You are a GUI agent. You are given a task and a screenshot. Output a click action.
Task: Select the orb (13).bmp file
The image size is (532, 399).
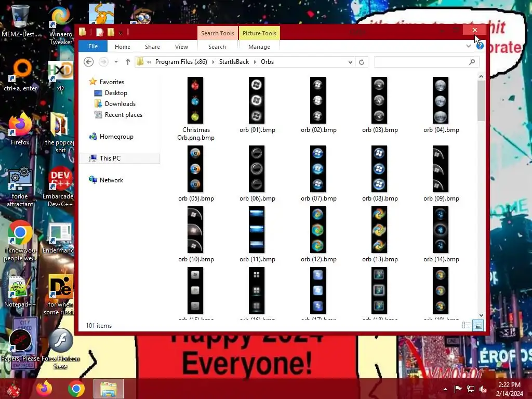380,234
